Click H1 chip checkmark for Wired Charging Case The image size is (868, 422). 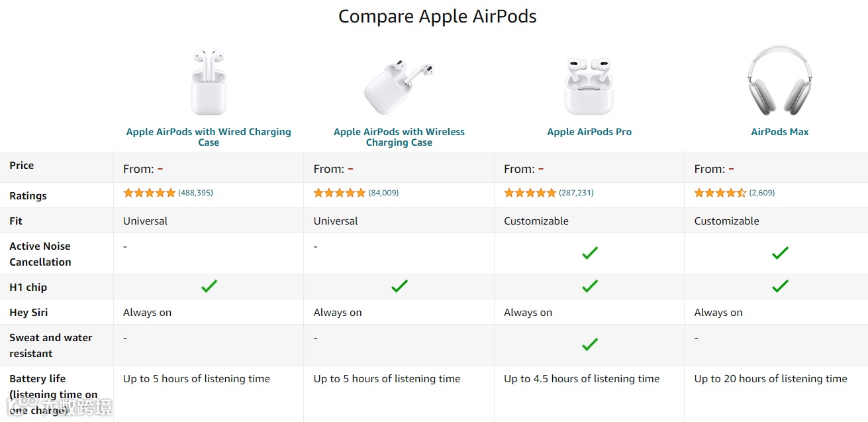[209, 286]
